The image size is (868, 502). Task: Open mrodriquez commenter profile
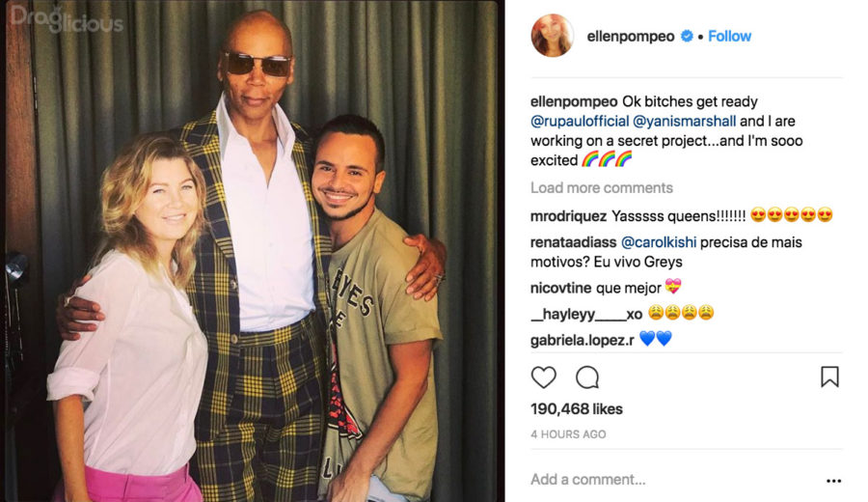click(x=568, y=216)
